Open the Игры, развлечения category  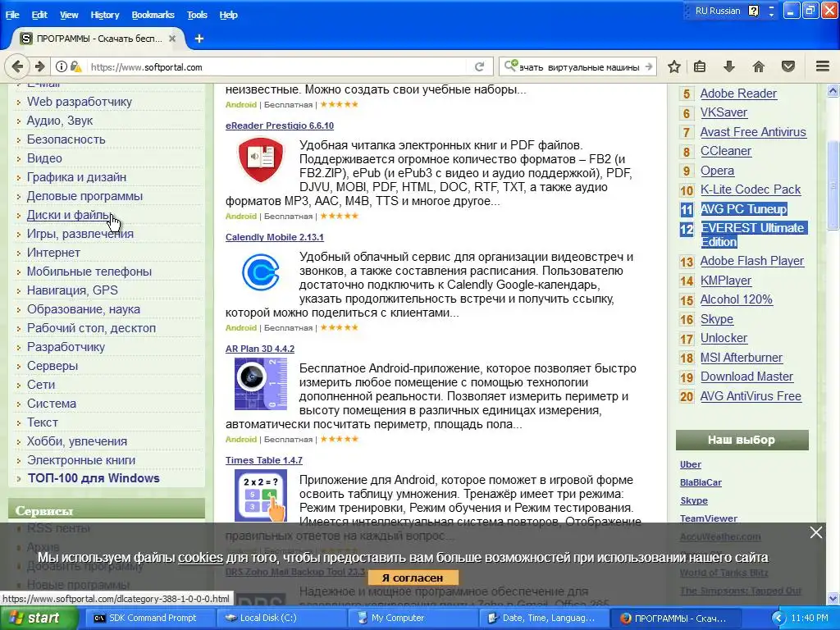(x=80, y=234)
